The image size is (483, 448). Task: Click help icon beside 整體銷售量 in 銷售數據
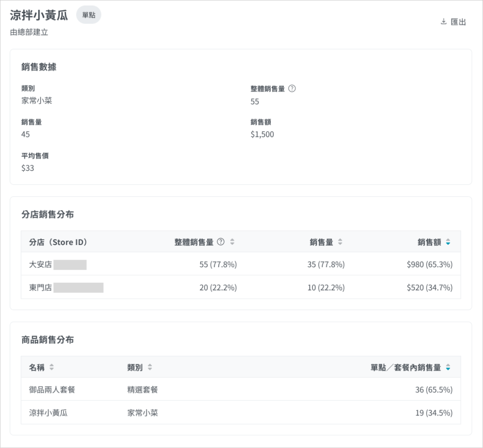pyautogui.click(x=291, y=88)
